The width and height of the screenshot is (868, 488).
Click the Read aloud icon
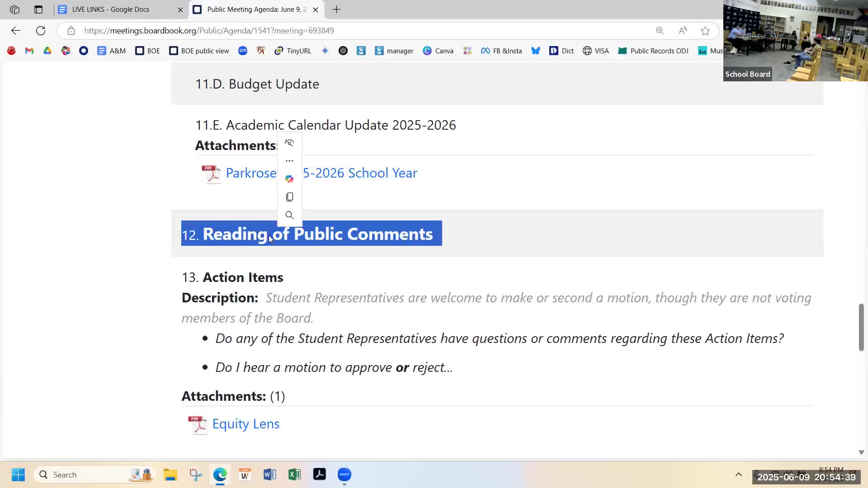pos(683,31)
